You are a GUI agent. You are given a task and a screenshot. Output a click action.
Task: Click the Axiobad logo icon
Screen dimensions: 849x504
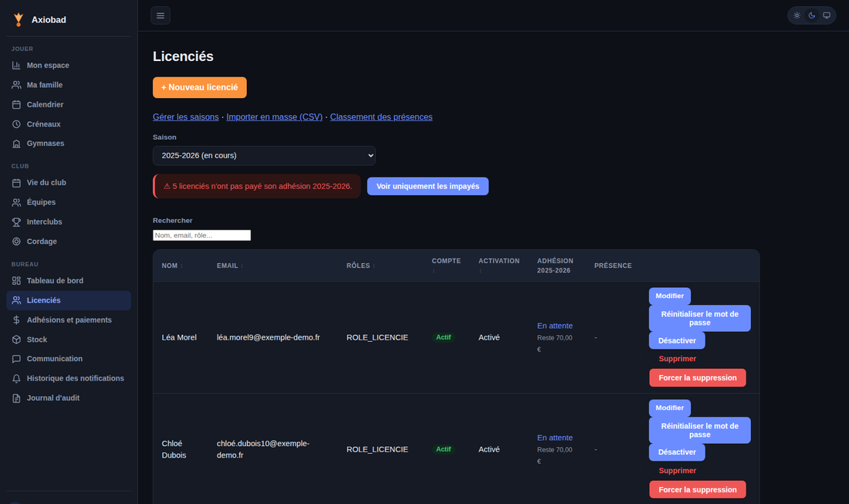19,19
